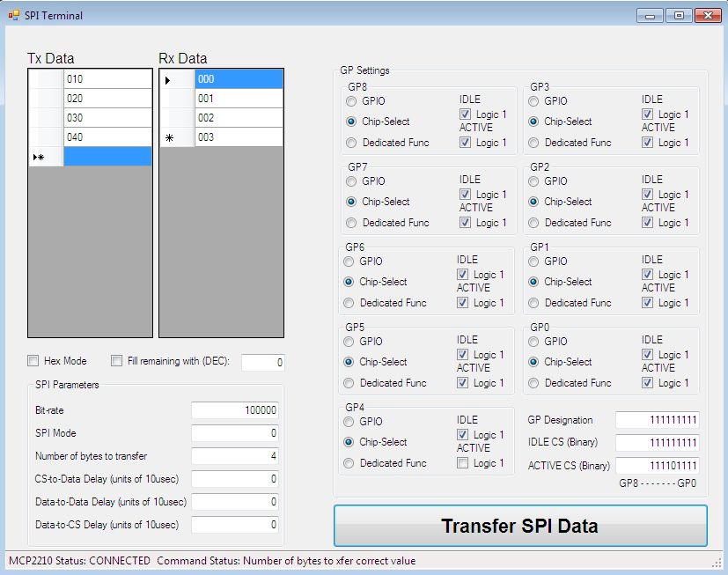Select GPIO radio button for GP3
The width and height of the screenshot is (728, 575).
click(x=534, y=101)
